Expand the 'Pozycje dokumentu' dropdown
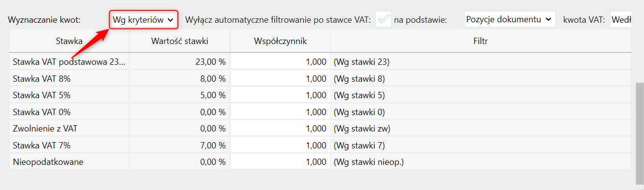644x190 pixels. [509, 19]
